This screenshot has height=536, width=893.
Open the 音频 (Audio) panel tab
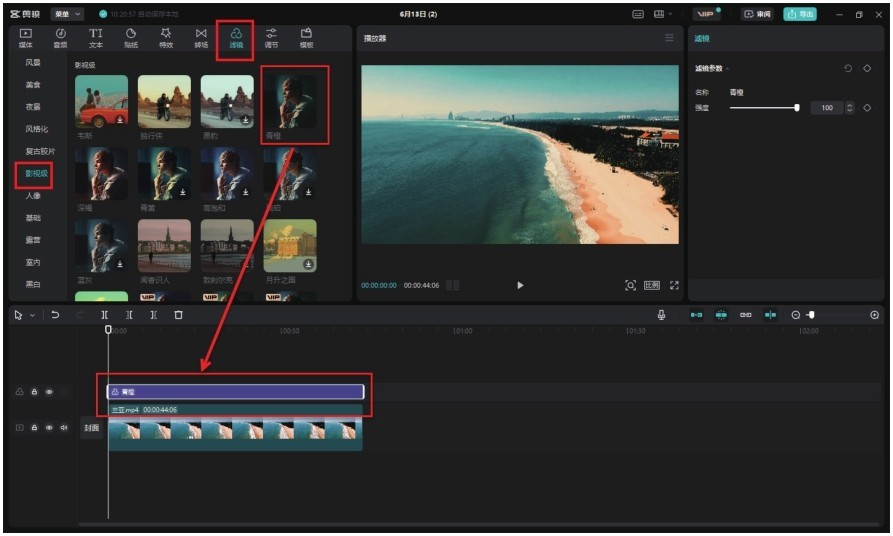pyautogui.click(x=60, y=38)
